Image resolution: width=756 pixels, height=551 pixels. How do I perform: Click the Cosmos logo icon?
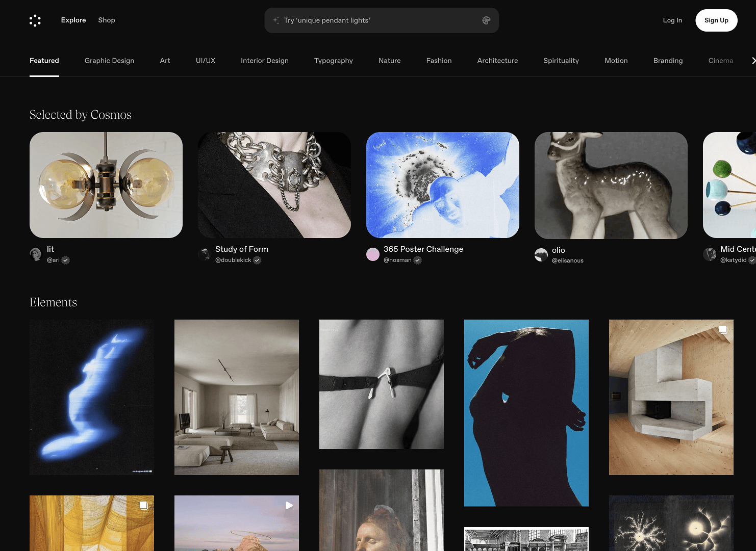click(35, 20)
